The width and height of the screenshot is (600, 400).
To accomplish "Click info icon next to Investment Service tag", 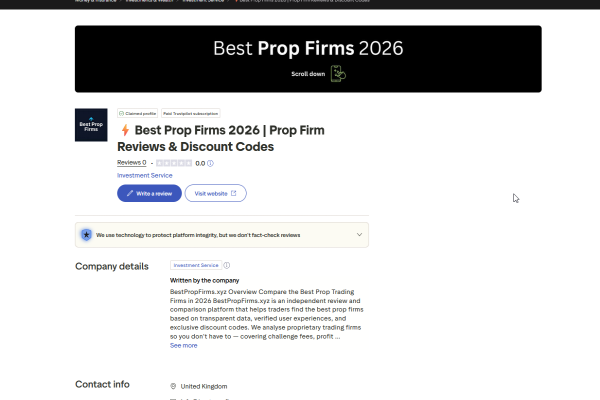I will pyautogui.click(x=227, y=265).
